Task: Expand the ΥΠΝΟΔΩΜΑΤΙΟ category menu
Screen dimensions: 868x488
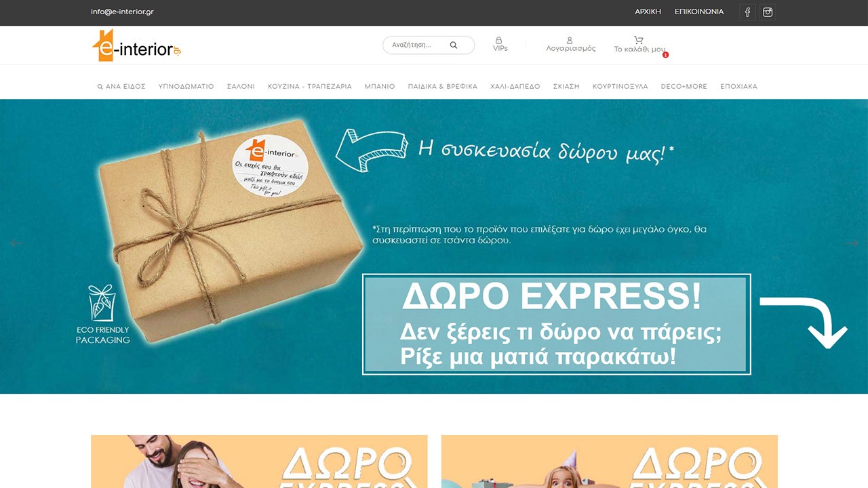Action: point(186,87)
